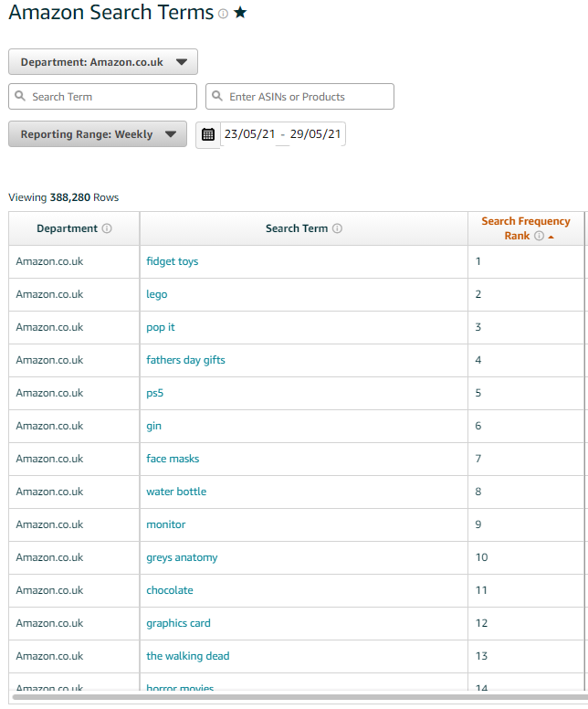Viewport: 588px width, 709px height.
Task: Click the "graphics card" search term
Action: 178,623
